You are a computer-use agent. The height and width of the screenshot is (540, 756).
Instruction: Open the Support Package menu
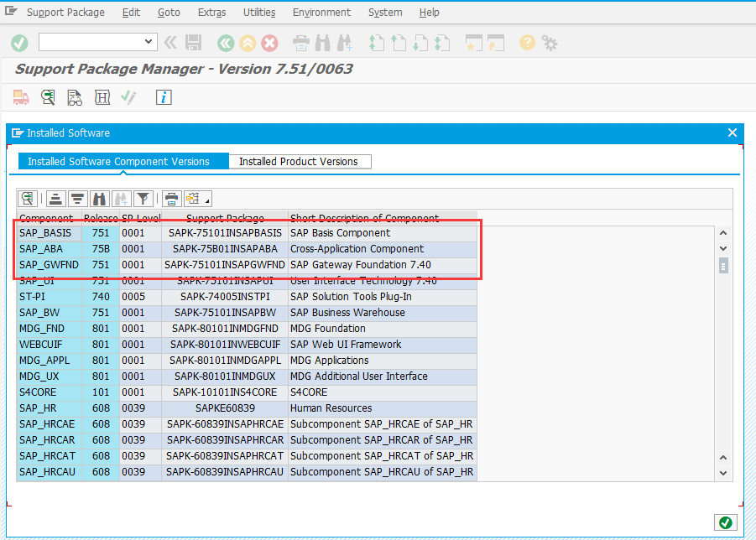point(65,13)
